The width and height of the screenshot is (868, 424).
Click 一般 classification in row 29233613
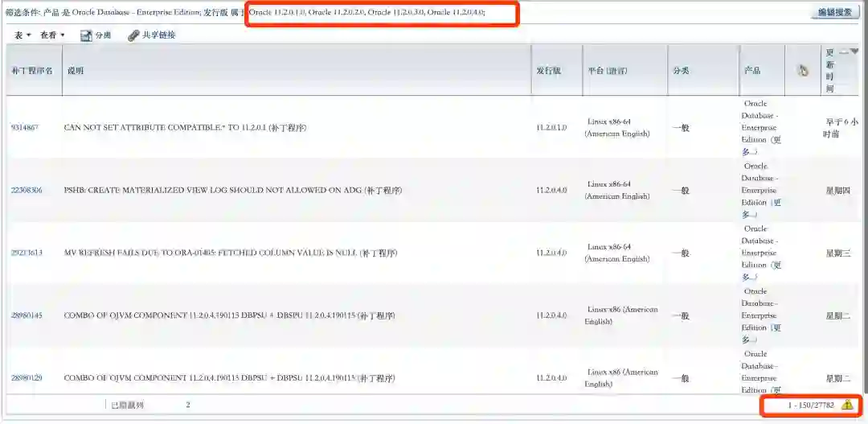point(681,253)
